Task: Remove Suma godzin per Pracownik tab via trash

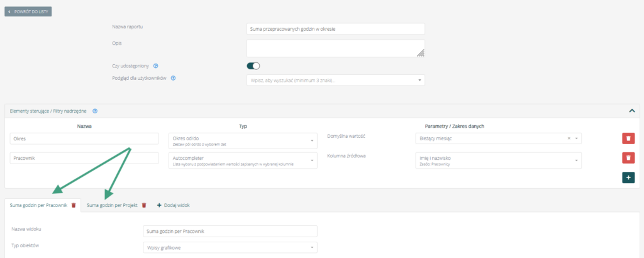Action: tap(74, 205)
